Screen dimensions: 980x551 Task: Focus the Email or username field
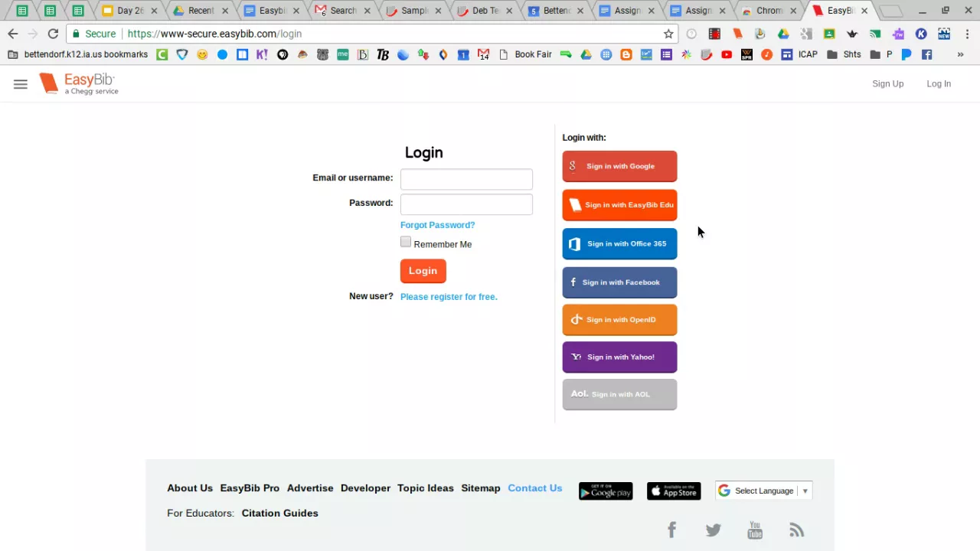(x=466, y=179)
